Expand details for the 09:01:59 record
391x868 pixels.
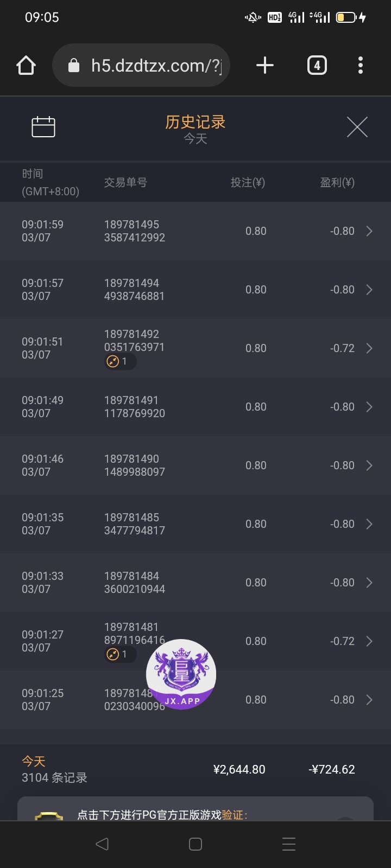[x=369, y=231]
